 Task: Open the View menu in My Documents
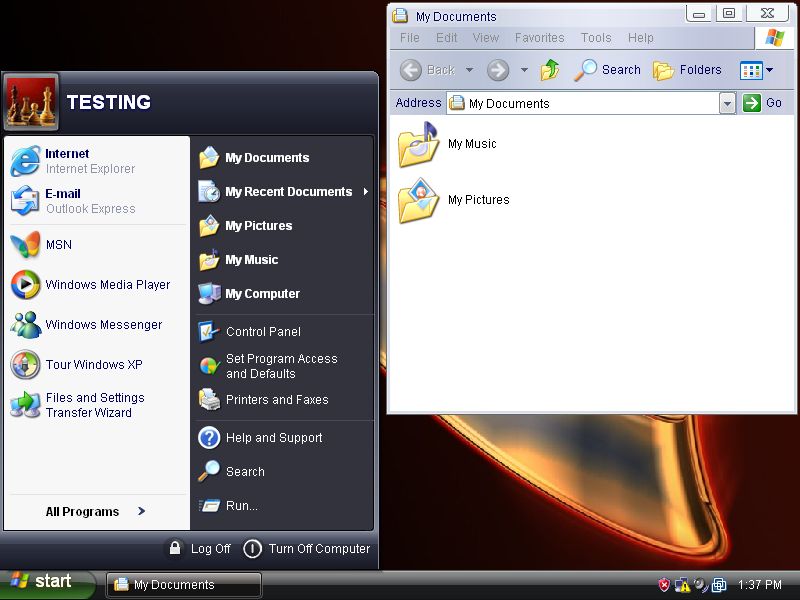485,38
